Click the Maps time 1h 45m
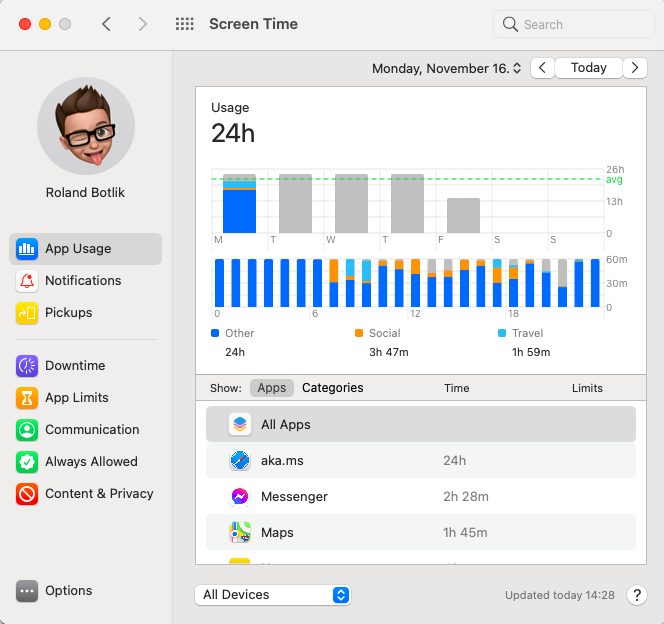Image resolution: width=664 pixels, height=624 pixels. tap(465, 533)
